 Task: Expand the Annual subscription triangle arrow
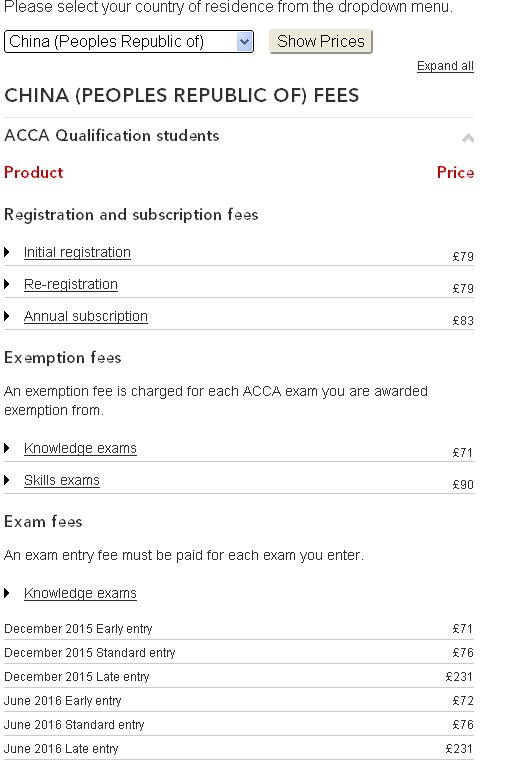point(7,316)
